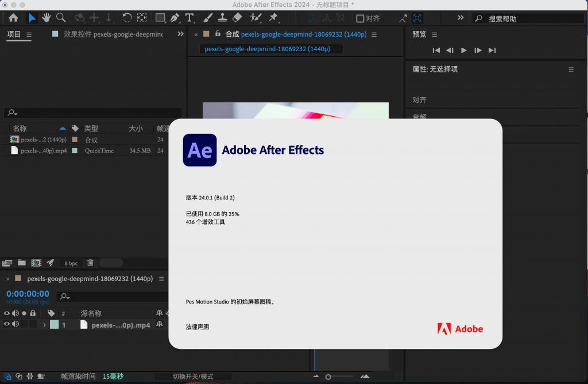Click the 0:00:00:00 timecode field
The height and width of the screenshot is (384, 588).
pyautogui.click(x=27, y=294)
